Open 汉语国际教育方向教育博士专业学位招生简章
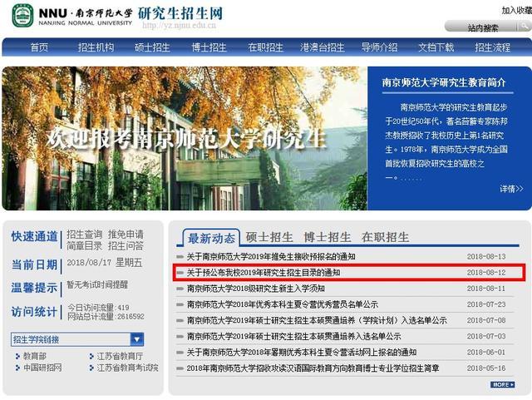532x400 pixels. tap(313, 368)
